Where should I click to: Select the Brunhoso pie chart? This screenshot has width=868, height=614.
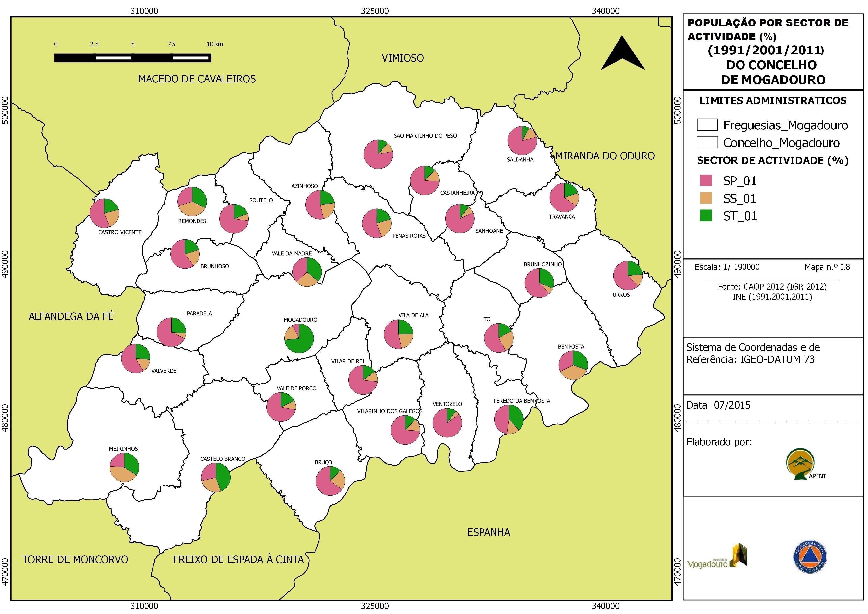(185, 254)
